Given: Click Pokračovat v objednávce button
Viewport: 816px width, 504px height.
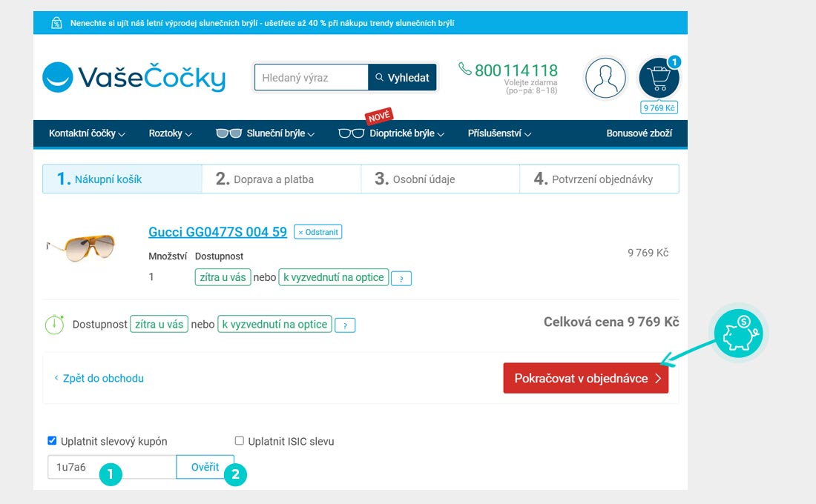Looking at the screenshot, I should (x=586, y=378).
